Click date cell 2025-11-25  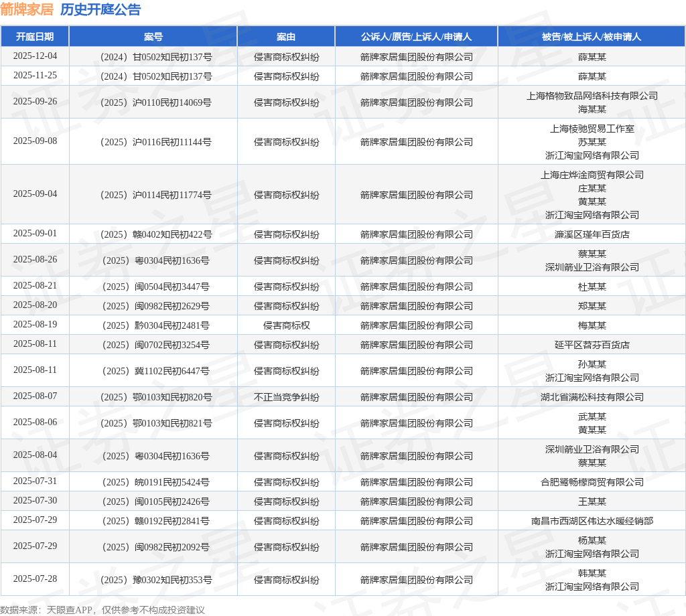pos(35,76)
